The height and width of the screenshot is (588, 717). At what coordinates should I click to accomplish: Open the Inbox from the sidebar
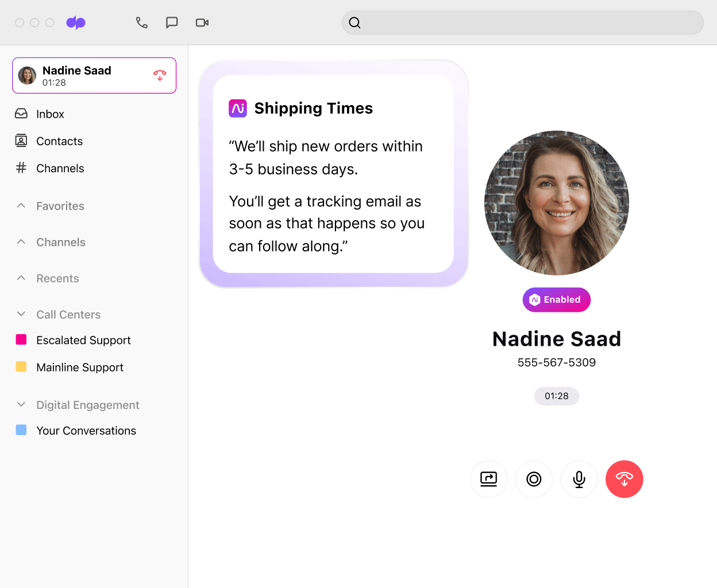[50, 114]
